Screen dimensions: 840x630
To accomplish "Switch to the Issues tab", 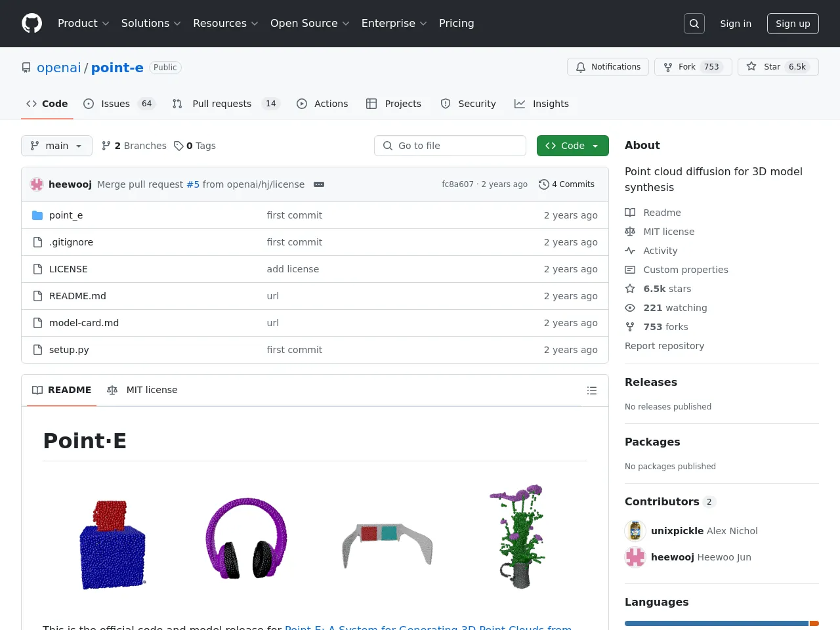I will click(x=115, y=104).
